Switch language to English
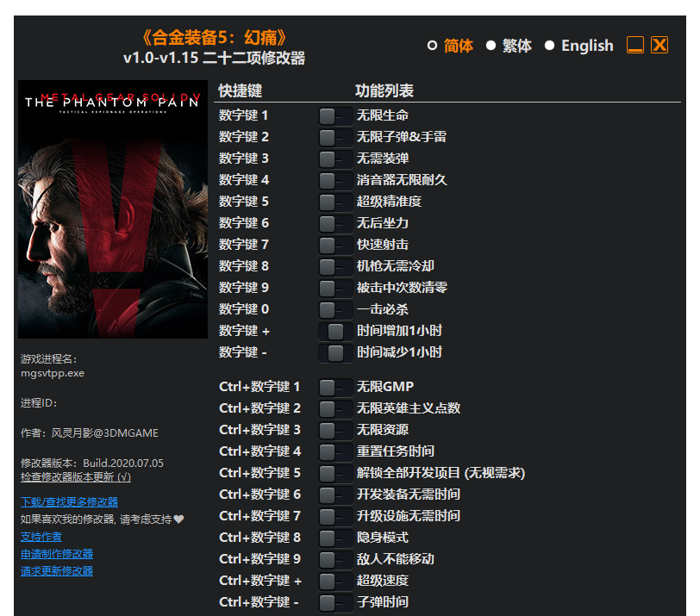This screenshot has width=700, height=616. click(549, 46)
